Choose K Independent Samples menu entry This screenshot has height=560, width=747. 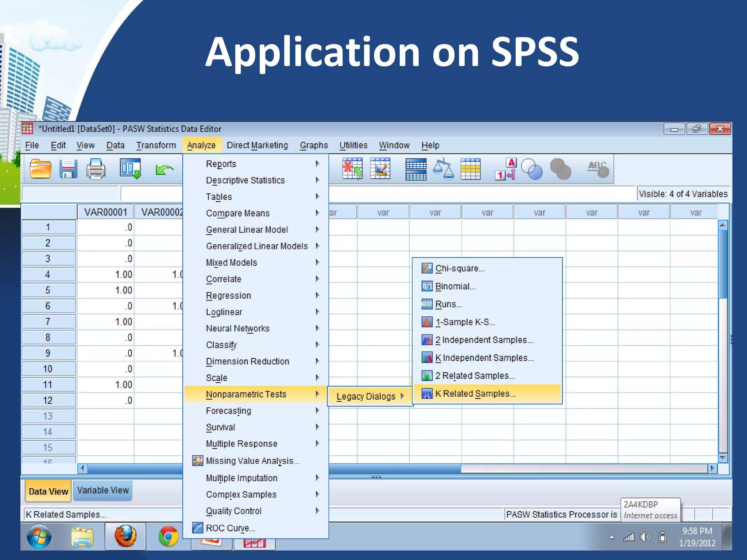tap(487, 358)
